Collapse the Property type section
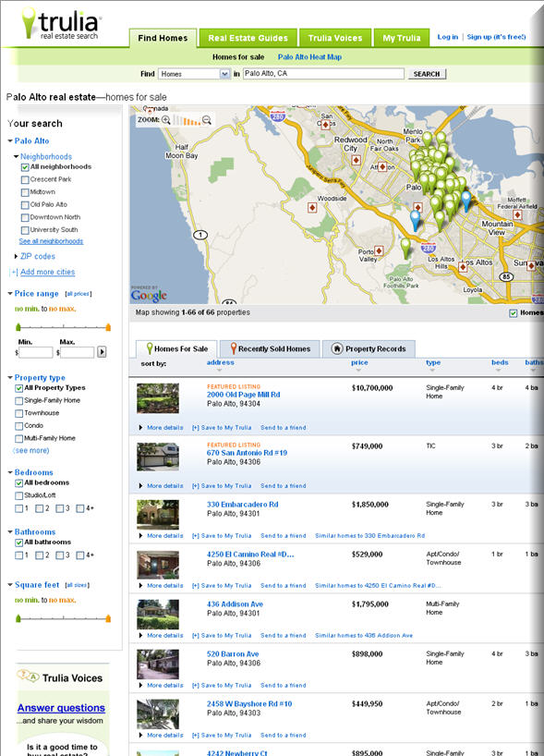 pos(10,377)
